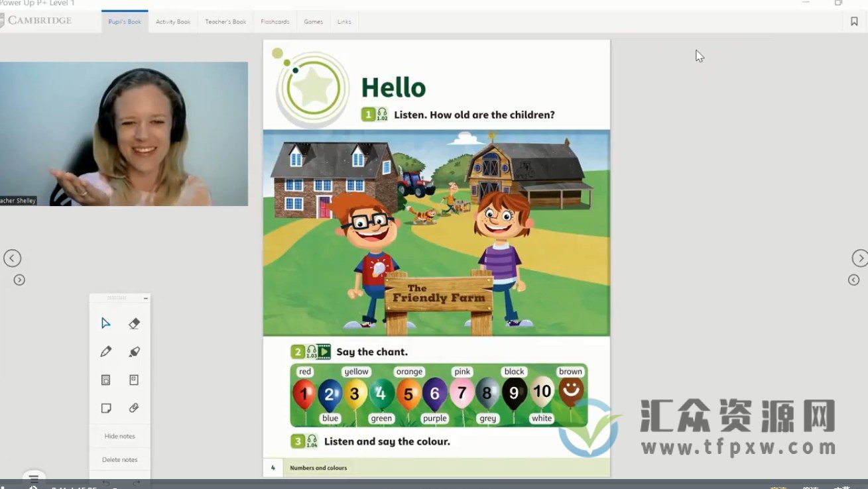Select the Highlighter marker tool
The image size is (868, 489).
[x=134, y=352]
